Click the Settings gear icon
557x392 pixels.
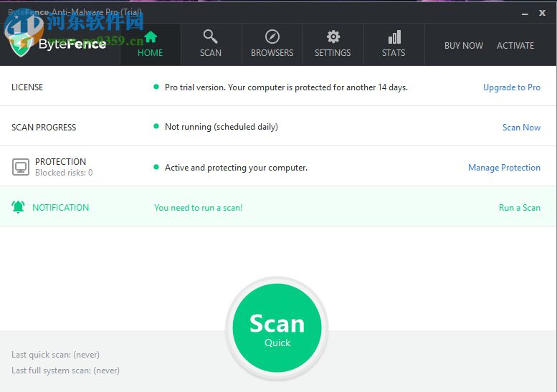pyautogui.click(x=333, y=37)
